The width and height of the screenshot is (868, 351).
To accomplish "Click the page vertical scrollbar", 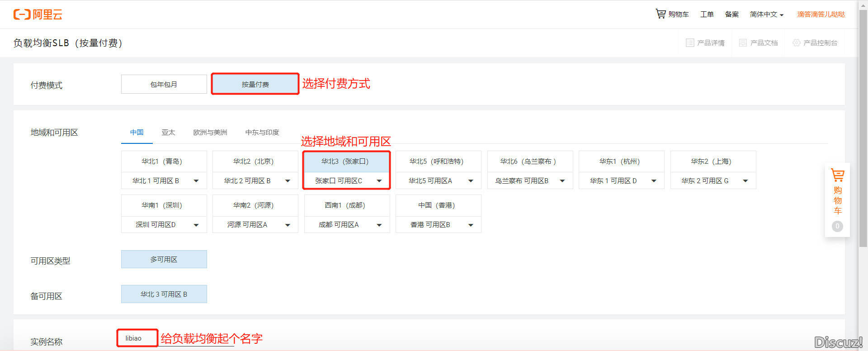I will tap(863, 136).
